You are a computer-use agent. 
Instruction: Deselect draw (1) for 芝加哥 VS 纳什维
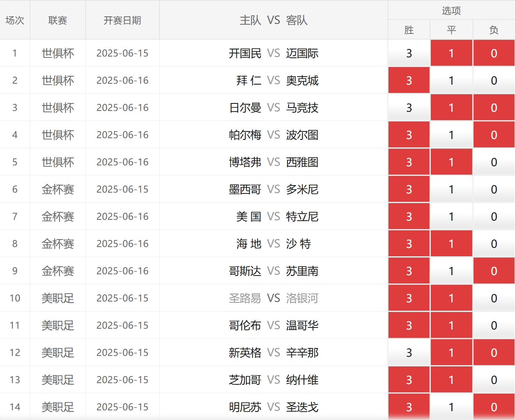(451, 380)
